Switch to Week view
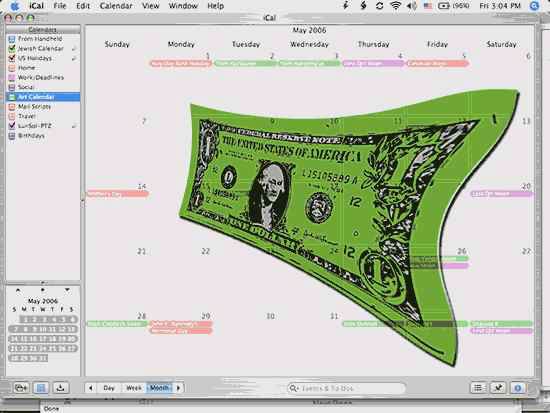 [x=134, y=388]
